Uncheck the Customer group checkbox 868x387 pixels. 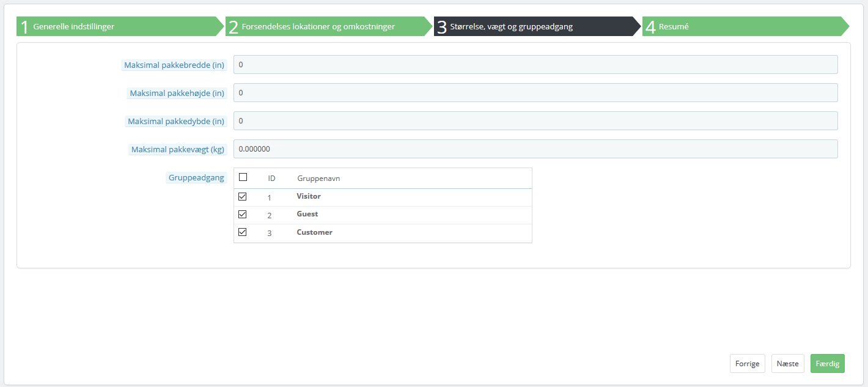(243, 232)
